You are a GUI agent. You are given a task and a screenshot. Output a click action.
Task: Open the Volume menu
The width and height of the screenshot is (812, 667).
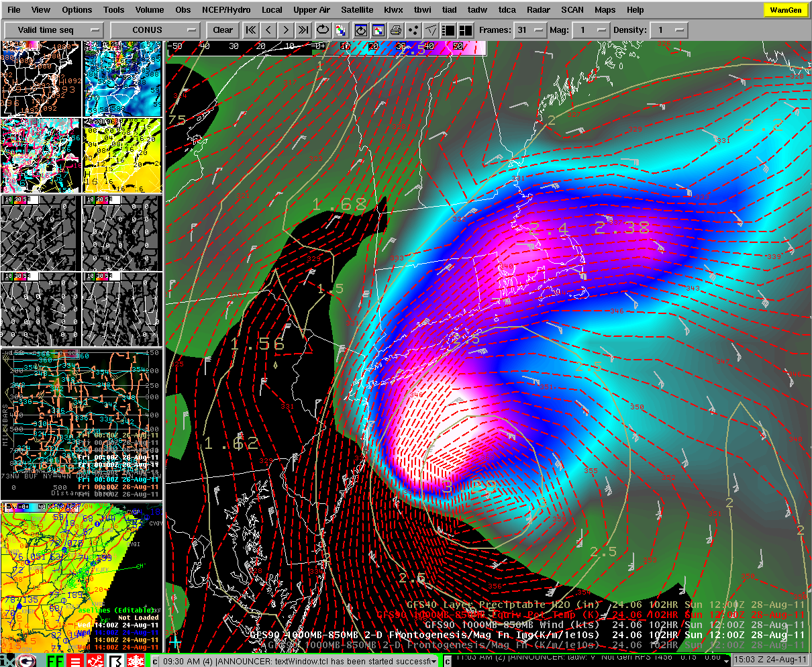(x=150, y=10)
